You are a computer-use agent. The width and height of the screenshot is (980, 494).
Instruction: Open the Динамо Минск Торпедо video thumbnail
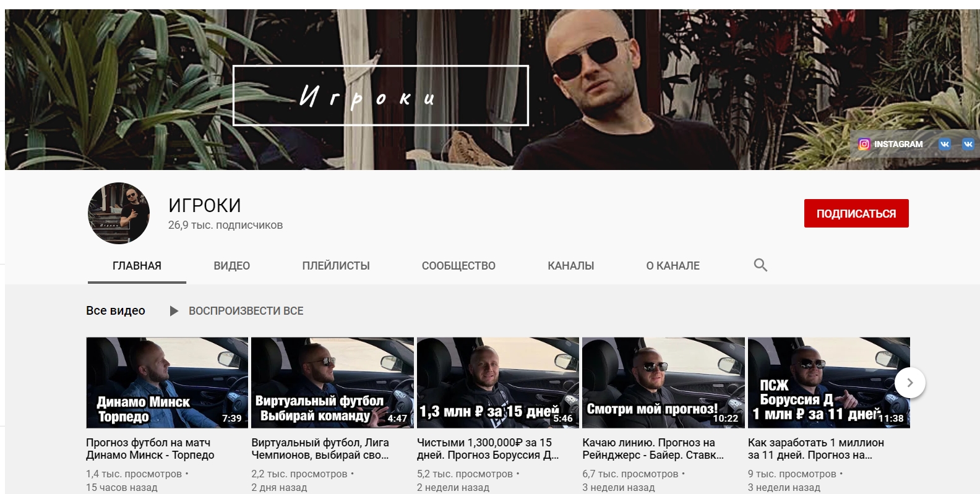(167, 383)
